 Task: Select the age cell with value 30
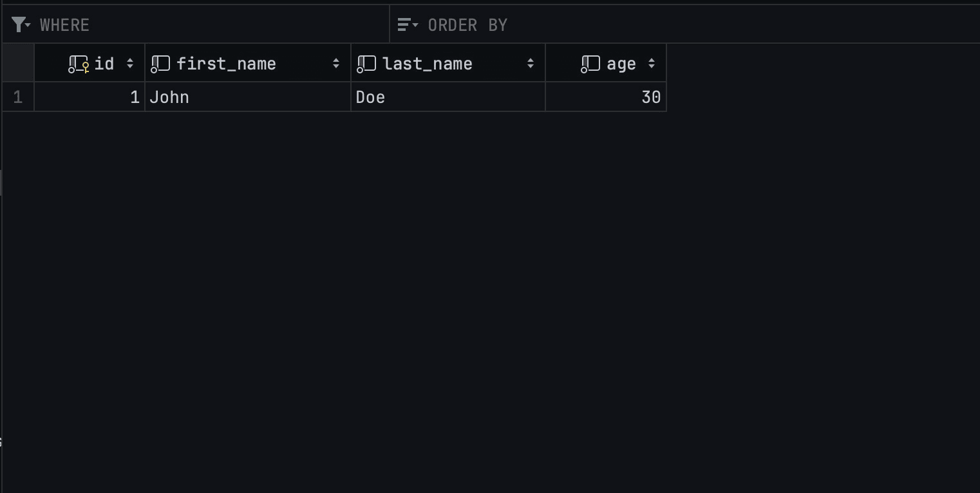point(606,97)
